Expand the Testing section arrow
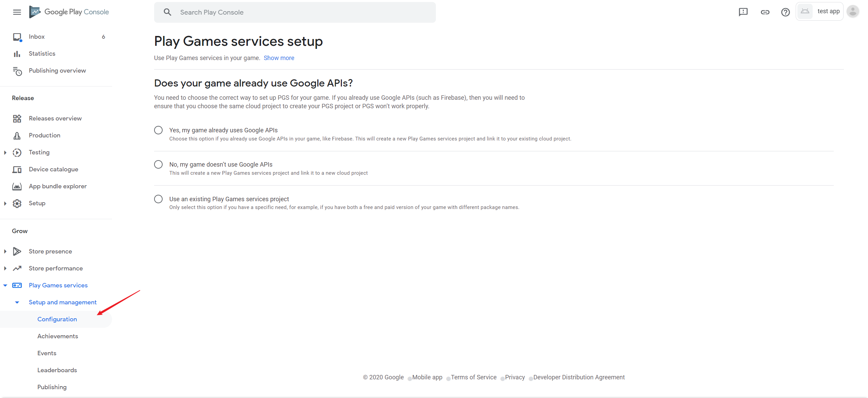The height and width of the screenshot is (398, 868). point(5,153)
